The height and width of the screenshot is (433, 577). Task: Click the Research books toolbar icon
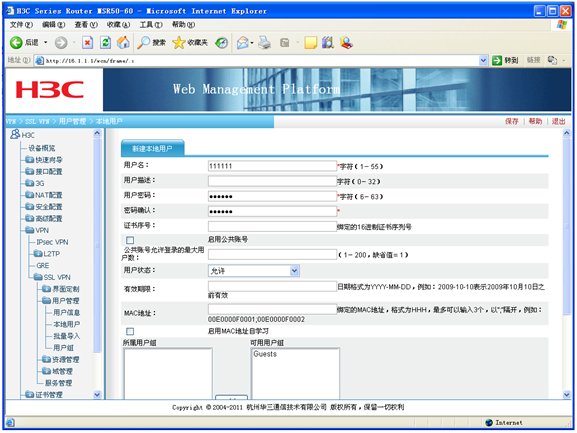[x=328, y=43]
